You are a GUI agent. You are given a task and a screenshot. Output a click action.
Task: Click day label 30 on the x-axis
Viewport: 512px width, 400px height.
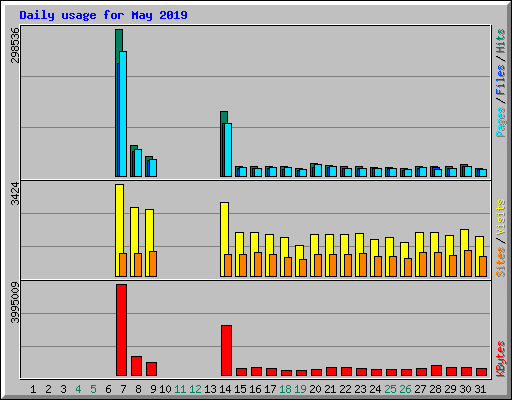(465, 389)
